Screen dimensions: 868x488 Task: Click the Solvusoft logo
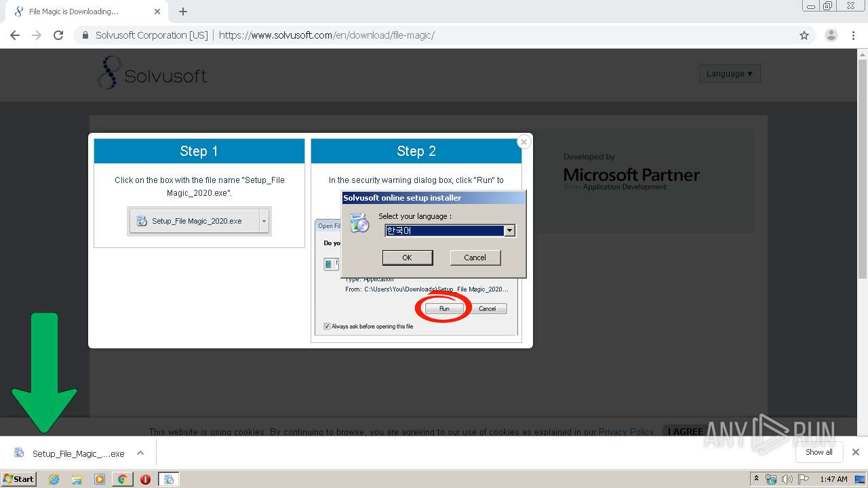[152, 73]
